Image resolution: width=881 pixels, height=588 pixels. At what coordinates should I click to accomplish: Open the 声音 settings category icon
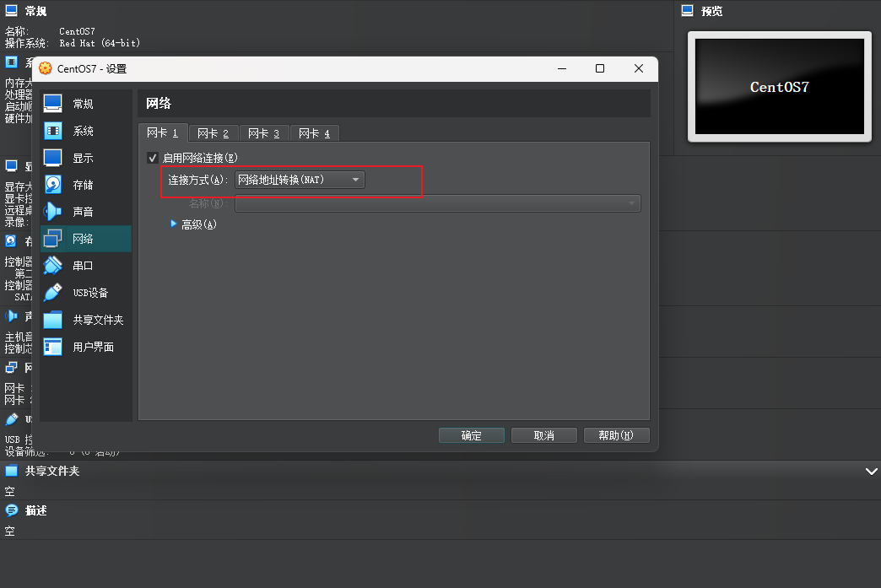[x=53, y=211]
